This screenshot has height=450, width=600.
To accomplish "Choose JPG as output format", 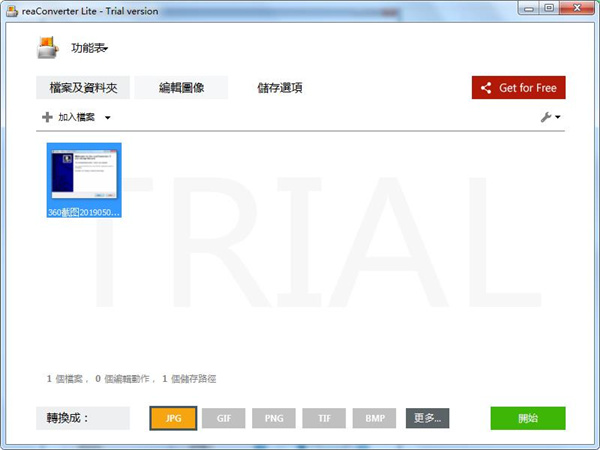I will coord(173,418).
